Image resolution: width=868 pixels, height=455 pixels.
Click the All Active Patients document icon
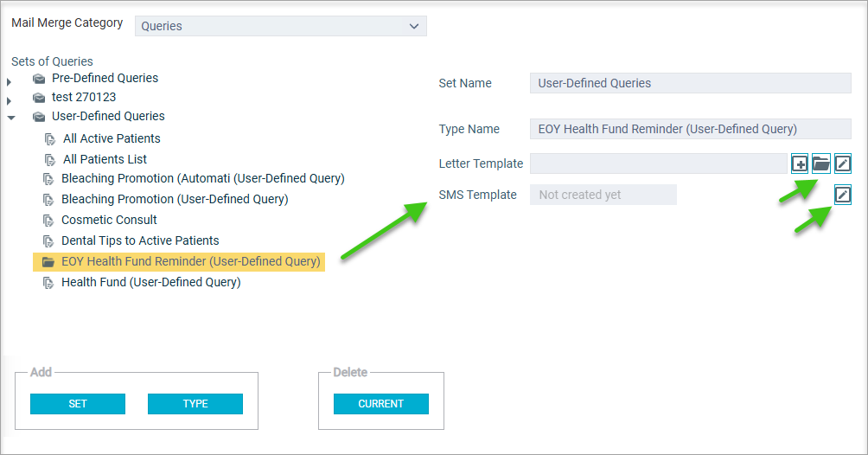point(50,139)
